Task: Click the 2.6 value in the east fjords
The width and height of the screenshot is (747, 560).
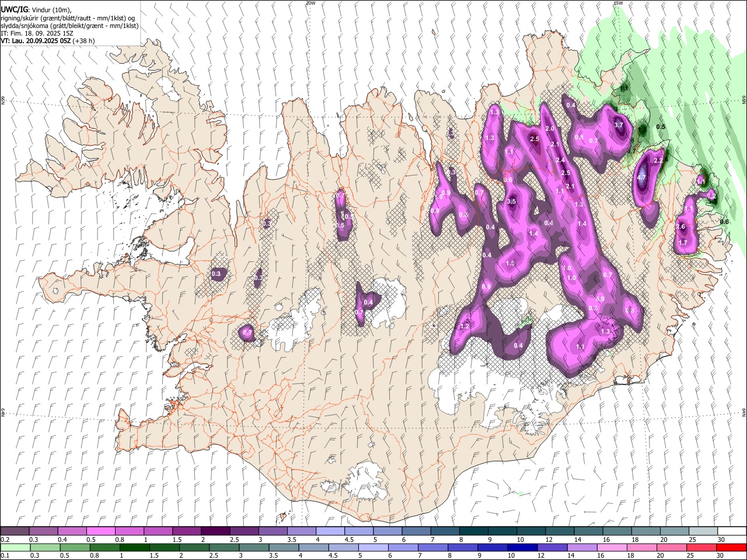Action: [x=680, y=226]
